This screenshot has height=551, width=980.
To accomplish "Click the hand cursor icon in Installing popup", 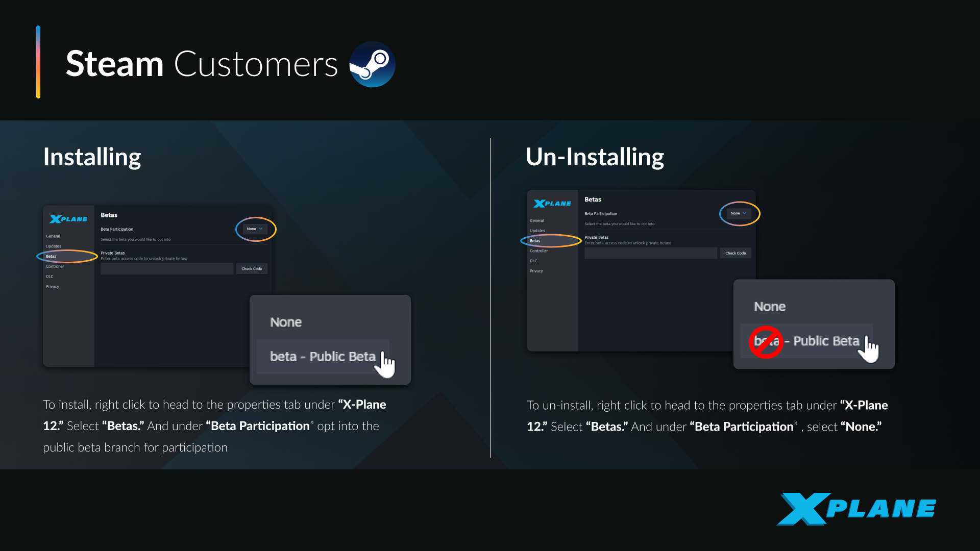I will click(386, 365).
